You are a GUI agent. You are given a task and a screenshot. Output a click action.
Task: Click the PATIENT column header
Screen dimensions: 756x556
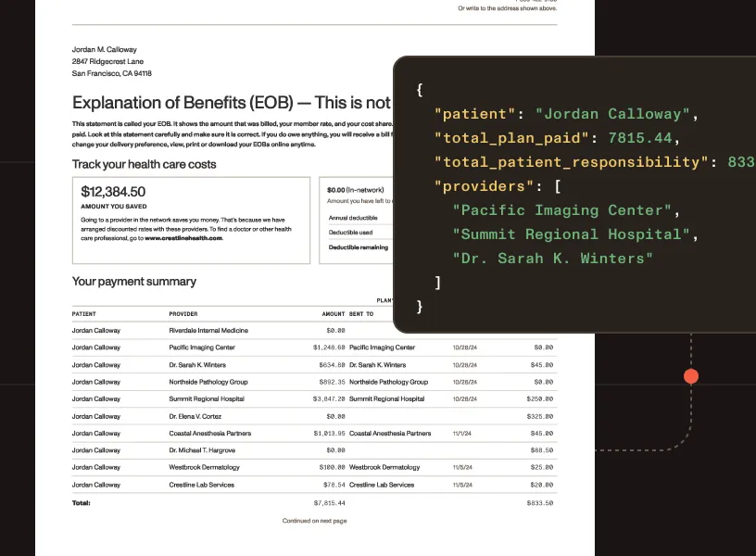click(84, 314)
